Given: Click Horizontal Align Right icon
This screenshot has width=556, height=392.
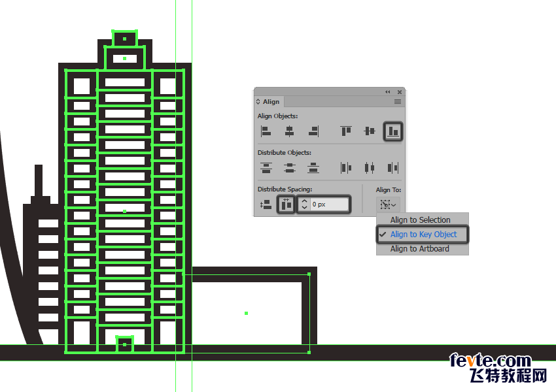Looking at the screenshot, I should tap(313, 131).
